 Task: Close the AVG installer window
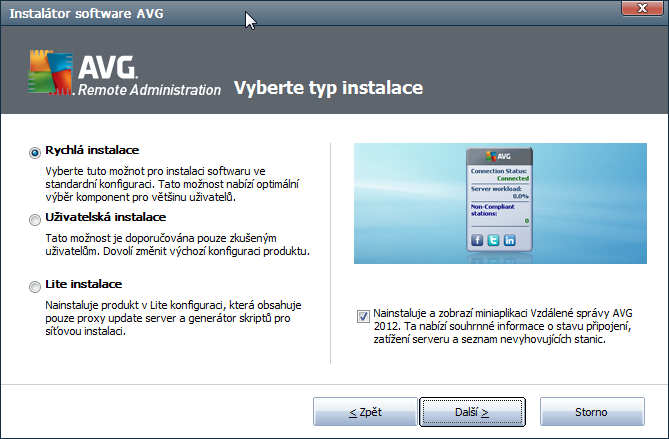[x=642, y=8]
